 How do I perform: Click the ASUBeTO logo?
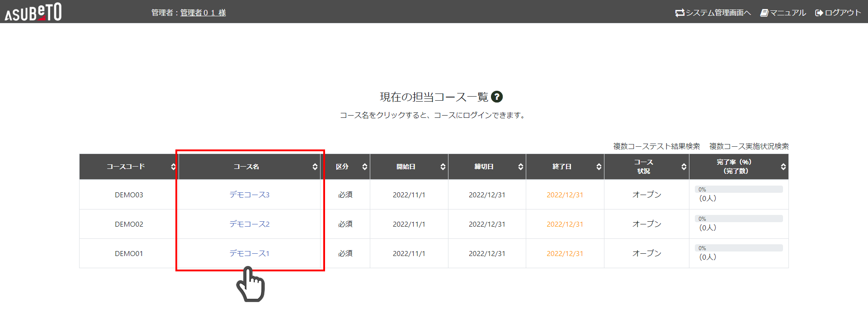[x=33, y=12]
